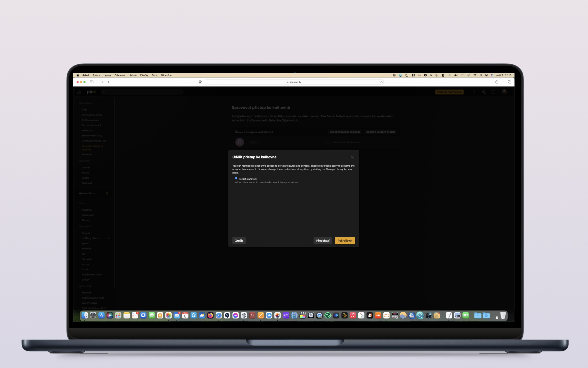Image resolution: width=588 pixels, height=368 pixels.
Task: Close the Udělit přístup ke knihovně dialog
Action: coord(352,157)
